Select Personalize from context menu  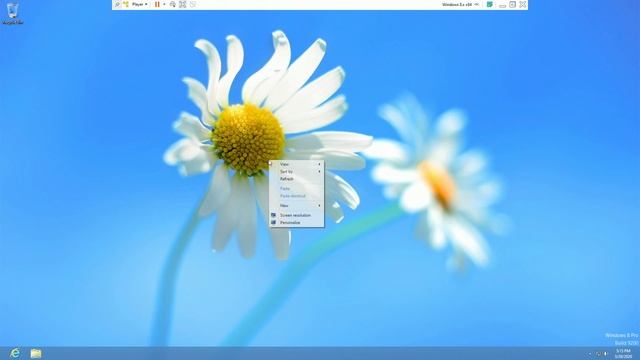297,223
